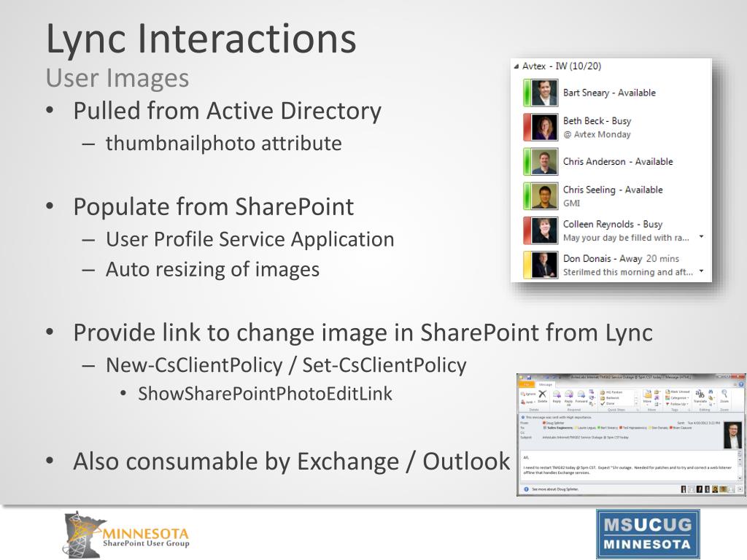Expand Don Donais' status note arrow
The height and width of the screenshot is (560, 747).
[x=701, y=271]
